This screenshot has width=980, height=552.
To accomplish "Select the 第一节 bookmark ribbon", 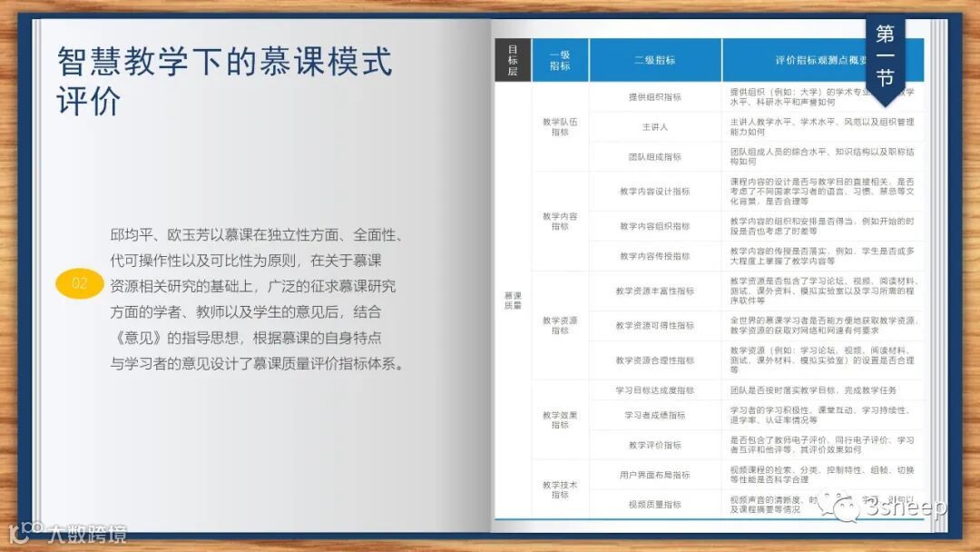I will point(885,59).
